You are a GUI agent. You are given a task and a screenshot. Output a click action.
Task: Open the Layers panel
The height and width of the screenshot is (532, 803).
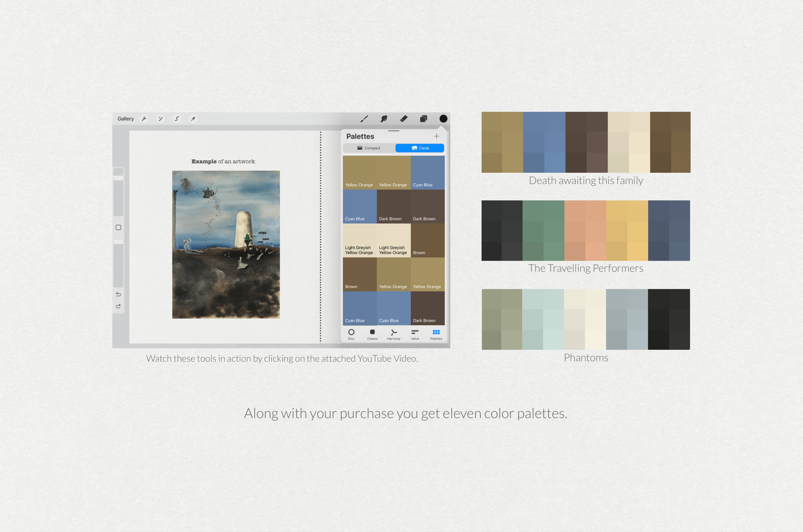click(423, 119)
